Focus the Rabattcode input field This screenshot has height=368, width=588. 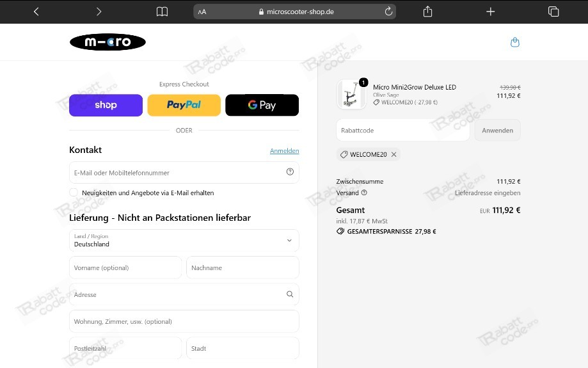403,130
